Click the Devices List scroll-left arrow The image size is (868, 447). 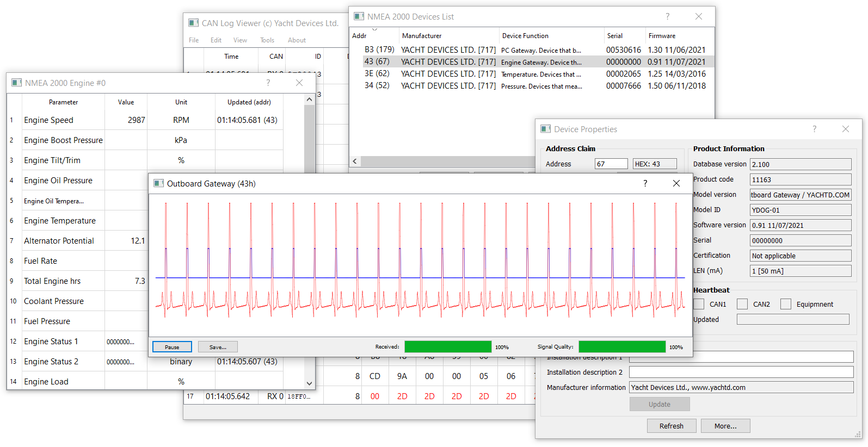coord(355,161)
